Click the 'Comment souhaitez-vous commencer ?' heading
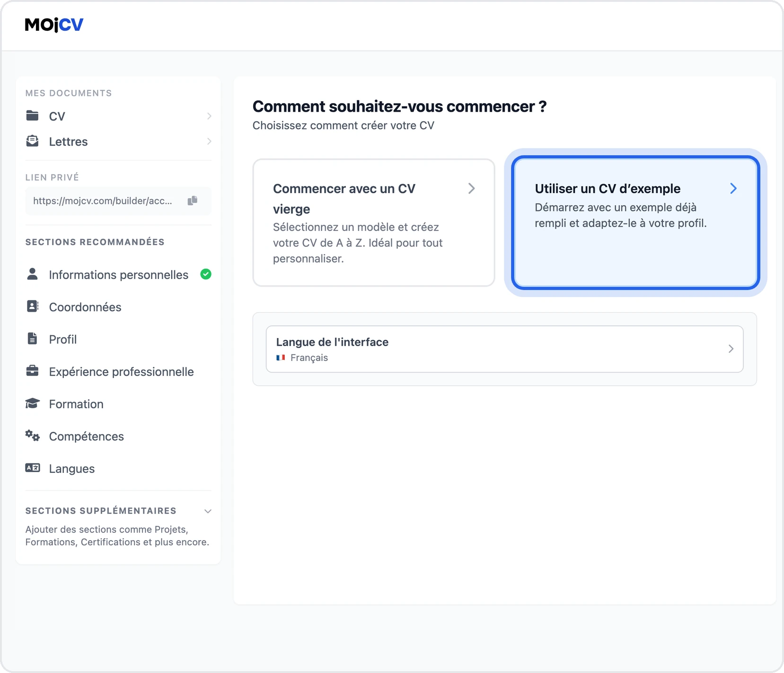Image resolution: width=784 pixels, height=673 pixels. (399, 106)
